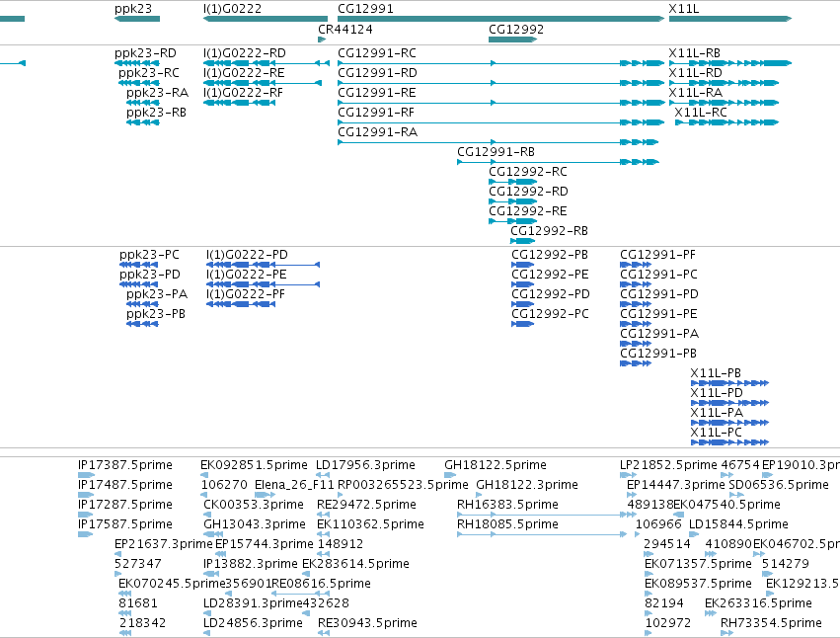This screenshot has height=638, width=840.
Task: Choose transcript CG12992-RB
Action: click(523, 242)
